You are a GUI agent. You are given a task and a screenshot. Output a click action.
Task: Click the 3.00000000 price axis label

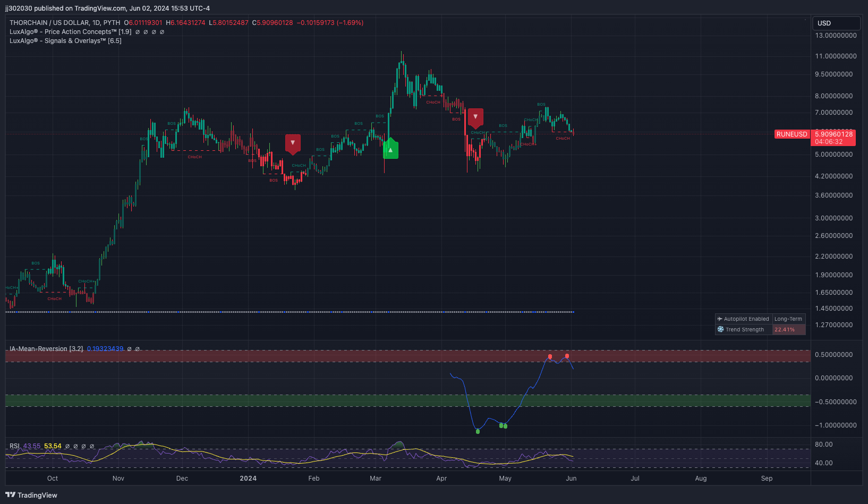pos(833,218)
